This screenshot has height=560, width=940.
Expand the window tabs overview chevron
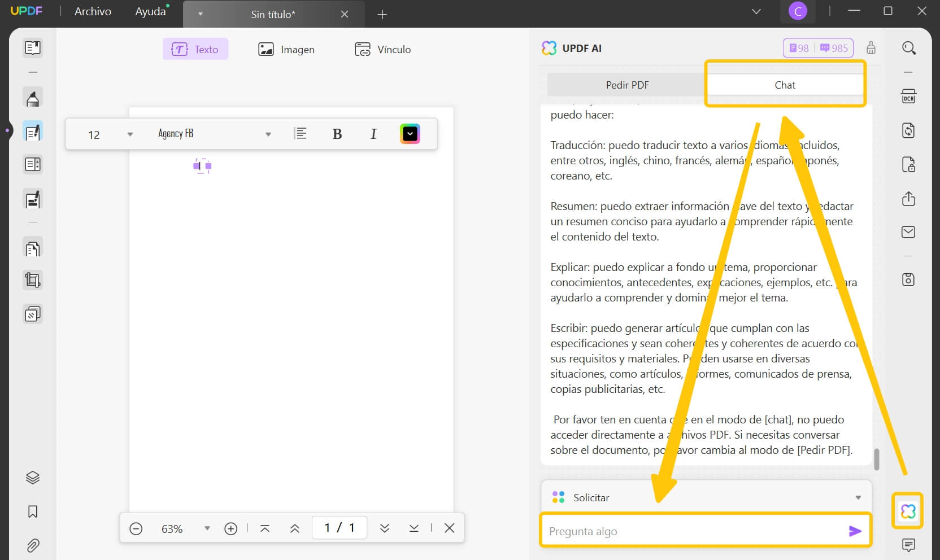[756, 11]
